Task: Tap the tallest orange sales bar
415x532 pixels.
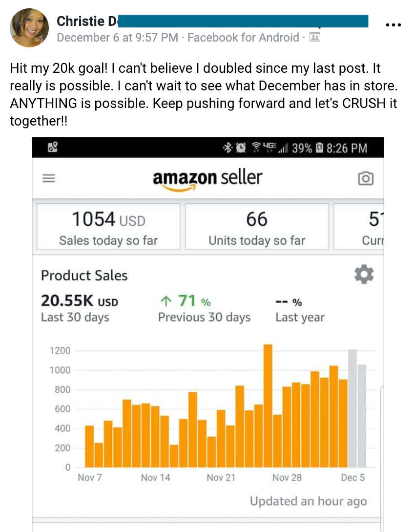Action: click(x=268, y=405)
